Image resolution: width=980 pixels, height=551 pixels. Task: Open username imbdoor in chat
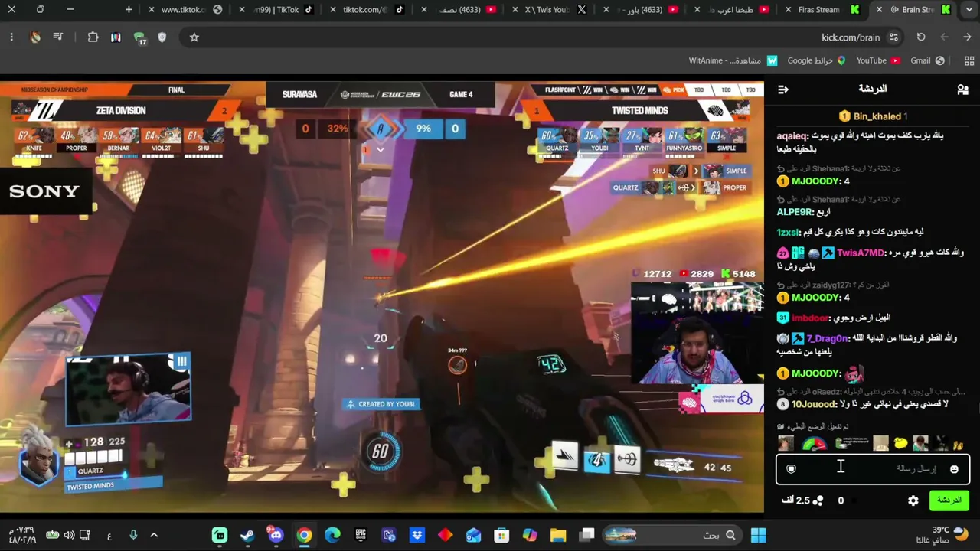pos(810,318)
